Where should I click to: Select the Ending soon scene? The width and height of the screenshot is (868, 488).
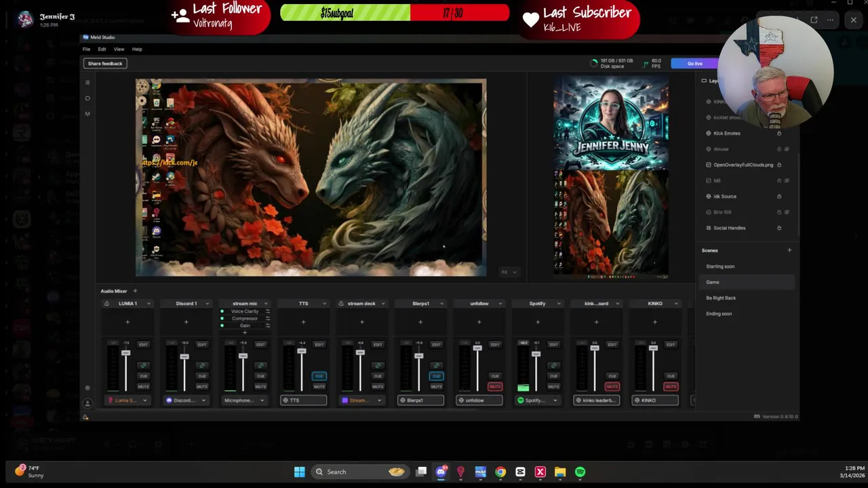719,314
